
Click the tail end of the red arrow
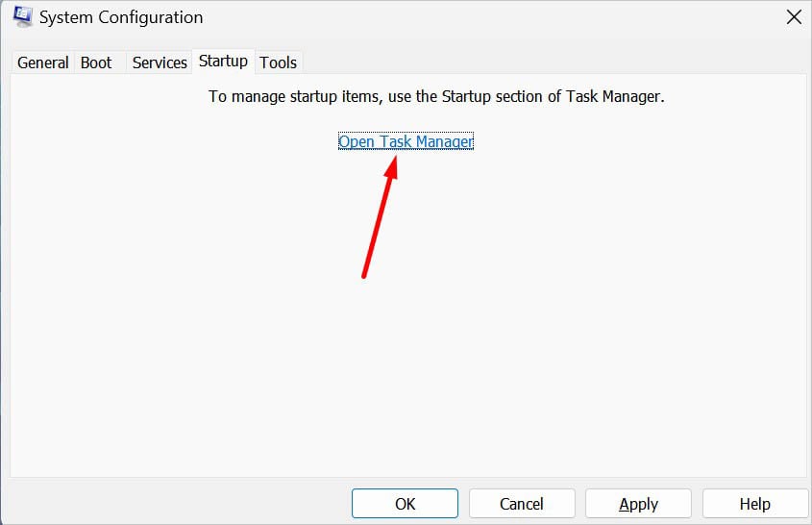364,275
